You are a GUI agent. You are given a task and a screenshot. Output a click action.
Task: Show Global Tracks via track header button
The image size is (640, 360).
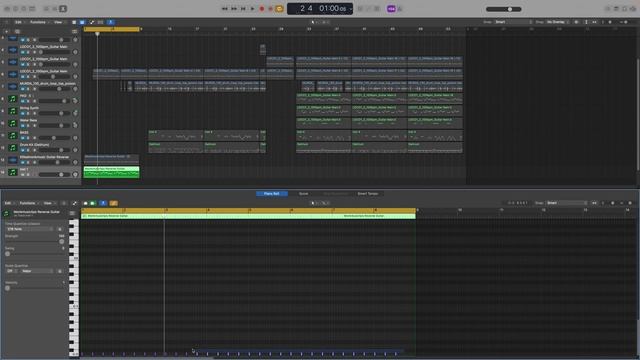tap(75, 31)
